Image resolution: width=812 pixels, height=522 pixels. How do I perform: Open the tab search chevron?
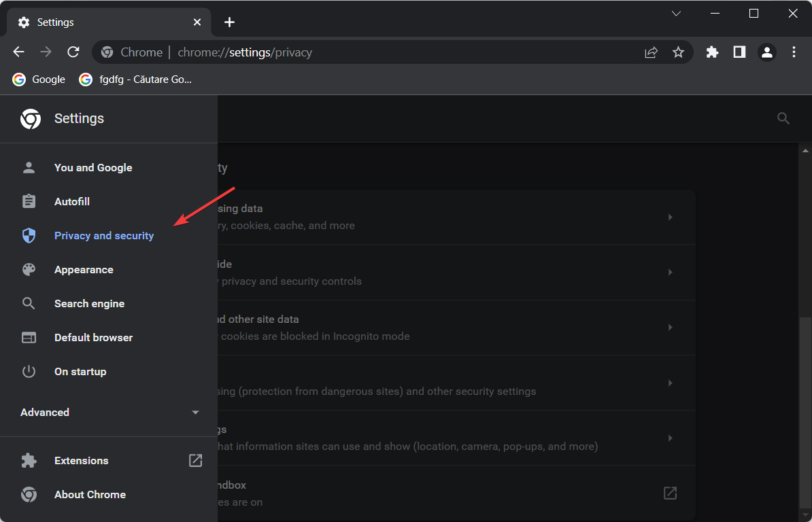click(676, 14)
